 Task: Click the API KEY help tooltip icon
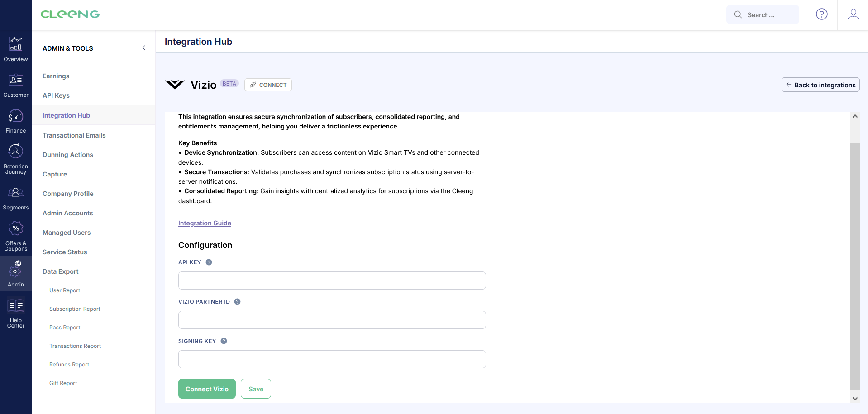pos(209,262)
